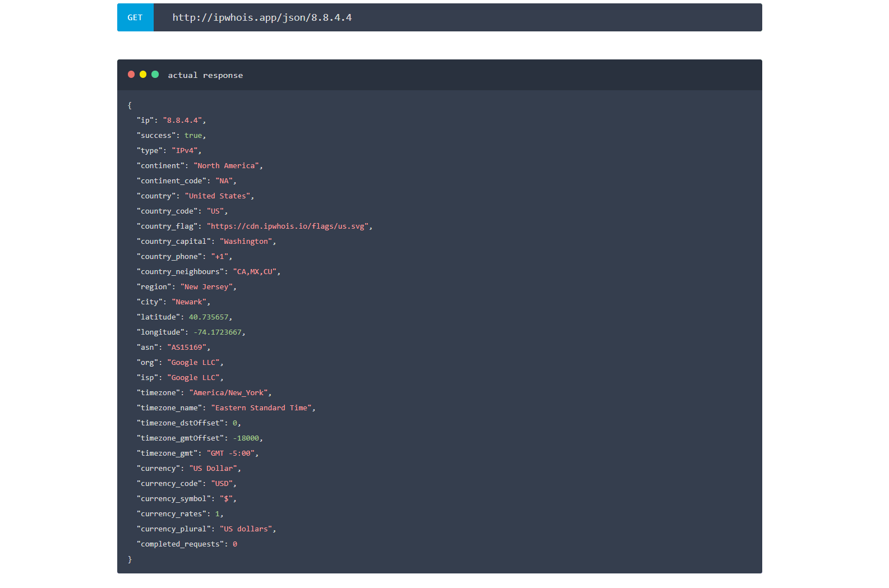This screenshot has height=588, width=889.
Task: Click the currency_code value "USD"
Action: pyautogui.click(x=222, y=484)
